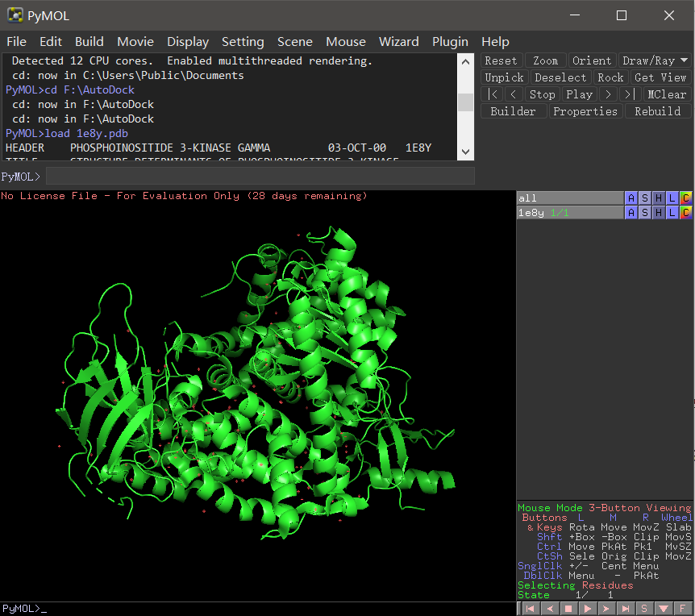Open the Label menu for 'all' object
The height and width of the screenshot is (616, 695).
click(672, 198)
